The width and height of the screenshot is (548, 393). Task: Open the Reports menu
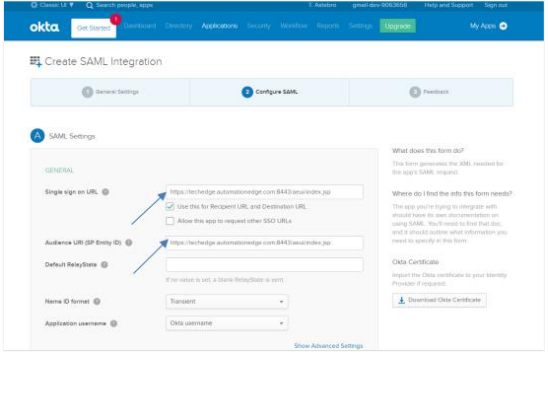tap(328, 26)
